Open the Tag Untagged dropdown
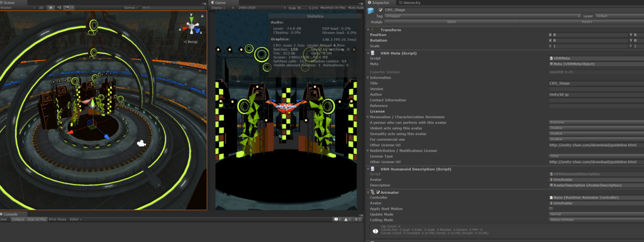 (x=482, y=16)
